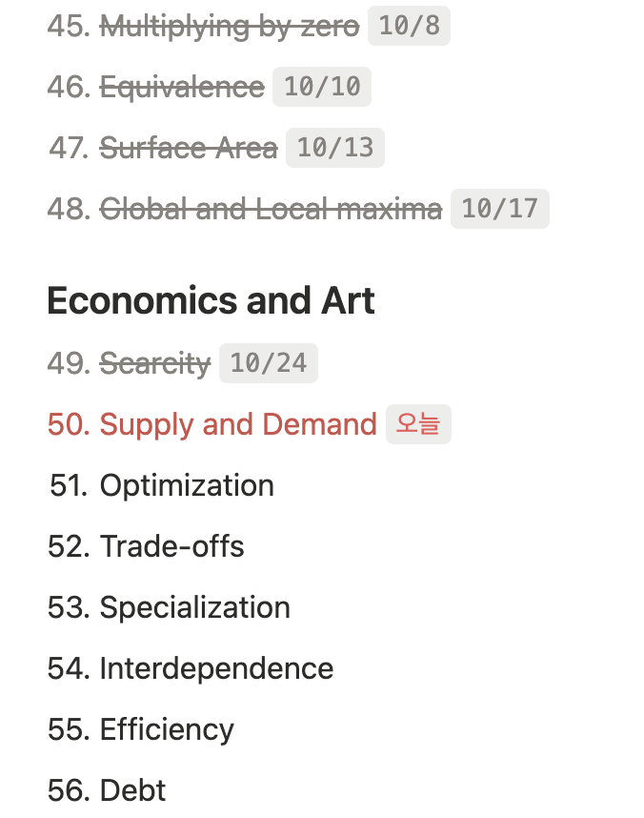Click the crossed-out 'Multiplying by zero' item
Screen dimensions: 644x818
click(229, 27)
